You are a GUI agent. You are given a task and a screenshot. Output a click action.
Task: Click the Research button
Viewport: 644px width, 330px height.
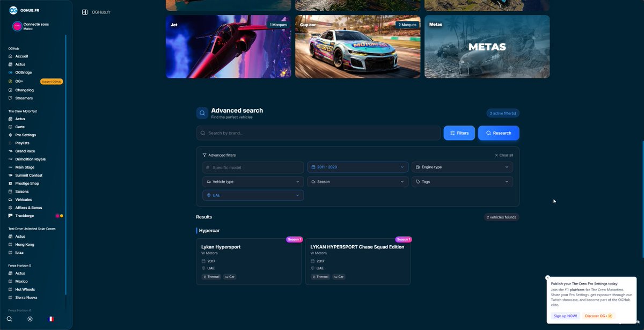(499, 133)
